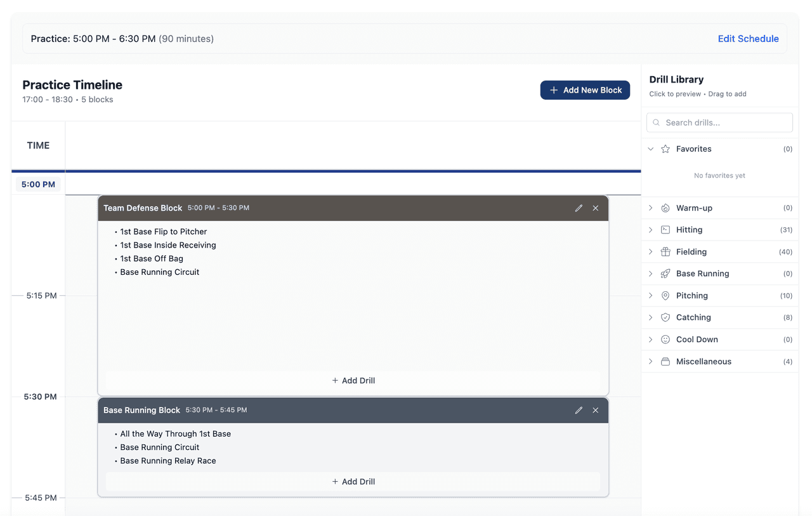The width and height of the screenshot is (812, 516).
Task: Click the pencil icon on Base Running Block
Action: [x=579, y=410]
